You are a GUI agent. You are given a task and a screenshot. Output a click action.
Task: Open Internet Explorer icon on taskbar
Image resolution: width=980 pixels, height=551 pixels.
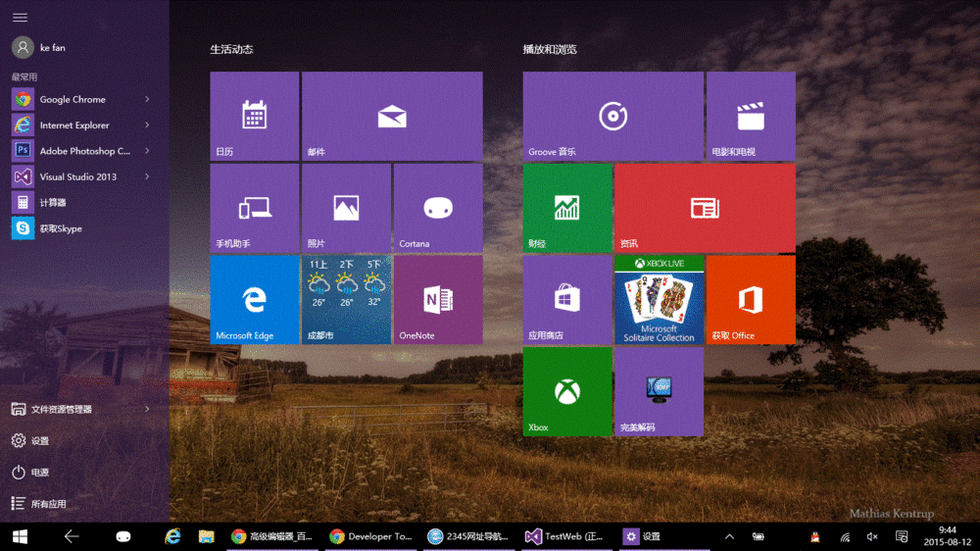point(172,536)
